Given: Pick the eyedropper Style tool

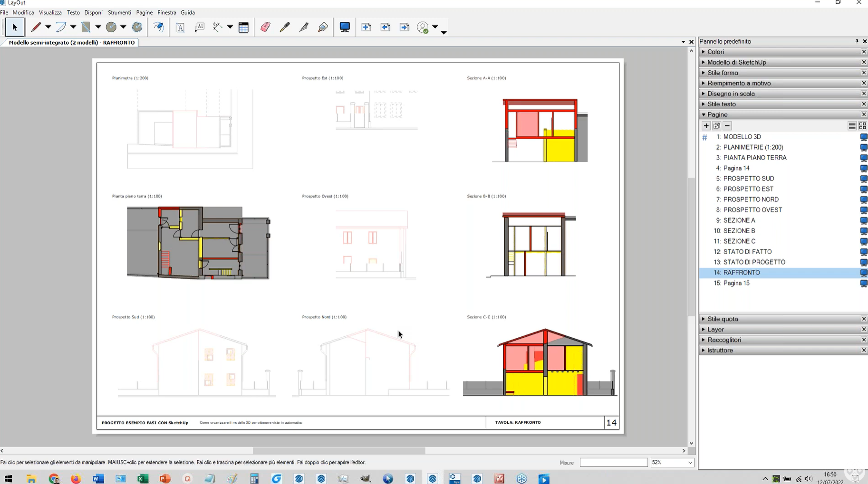Looking at the screenshot, I should click(x=285, y=28).
